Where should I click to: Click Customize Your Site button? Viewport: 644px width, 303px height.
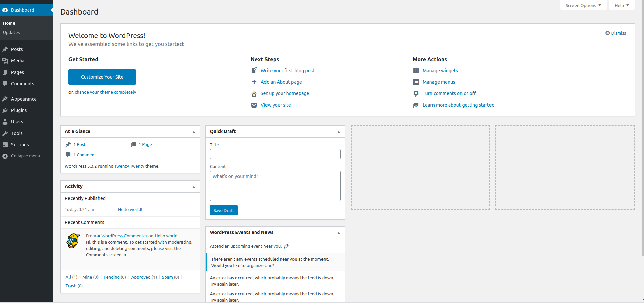pyautogui.click(x=102, y=77)
